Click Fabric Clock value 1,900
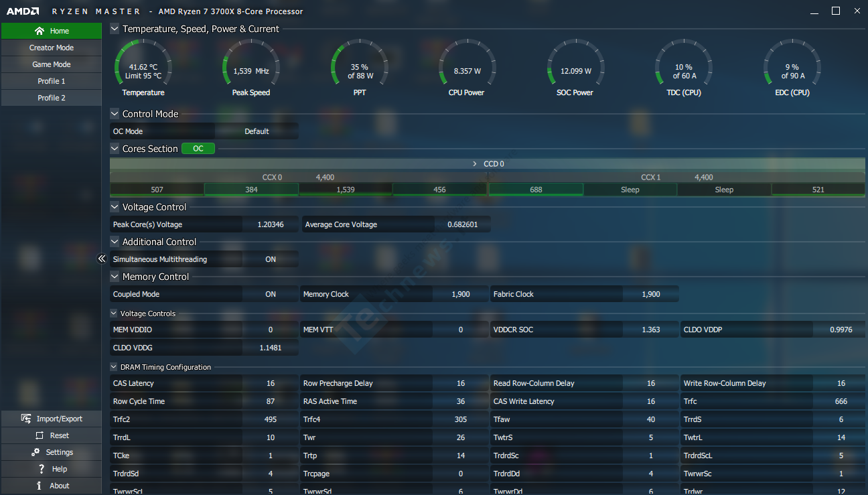Image resolution: width=868 pixels, height=495 pixels. click(651, 294)
